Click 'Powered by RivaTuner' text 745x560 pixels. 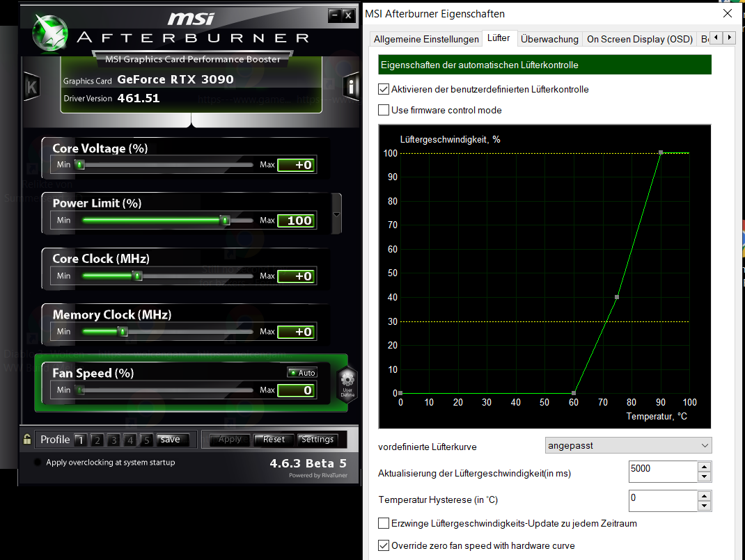point(318,476)
